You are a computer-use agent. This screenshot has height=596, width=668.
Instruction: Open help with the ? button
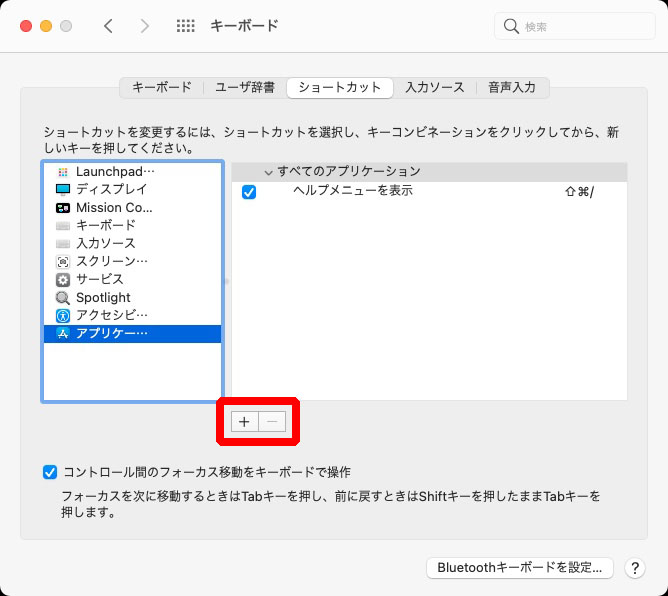coord(635,568)
